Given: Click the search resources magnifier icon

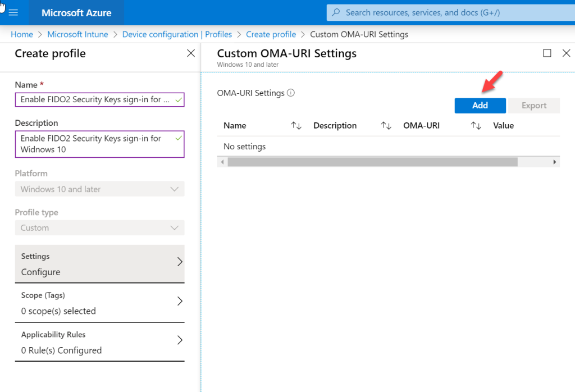Looking at the screenshot, I should click(x=335, y=12).
